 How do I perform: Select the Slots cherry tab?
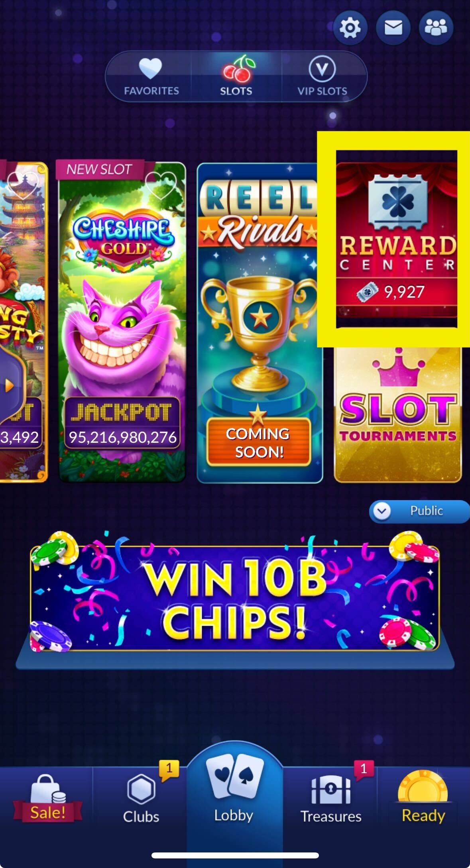tap(236, 77)
